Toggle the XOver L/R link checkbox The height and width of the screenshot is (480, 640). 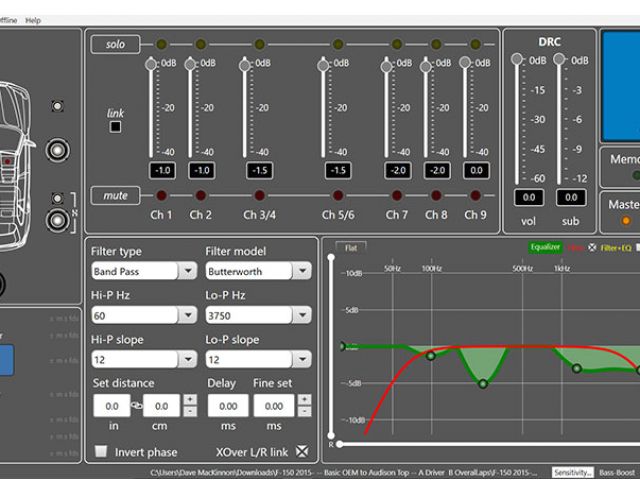point(303,452)
